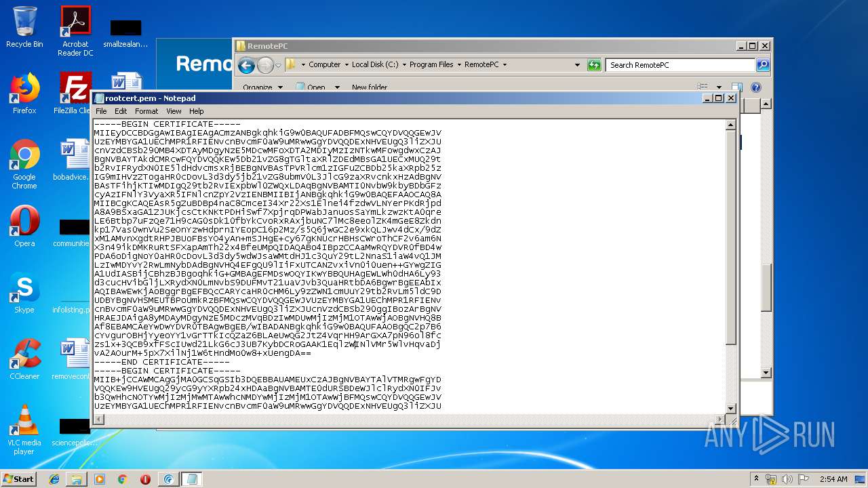
Task: Open Notepad View menu
Action: pos(174,111)
